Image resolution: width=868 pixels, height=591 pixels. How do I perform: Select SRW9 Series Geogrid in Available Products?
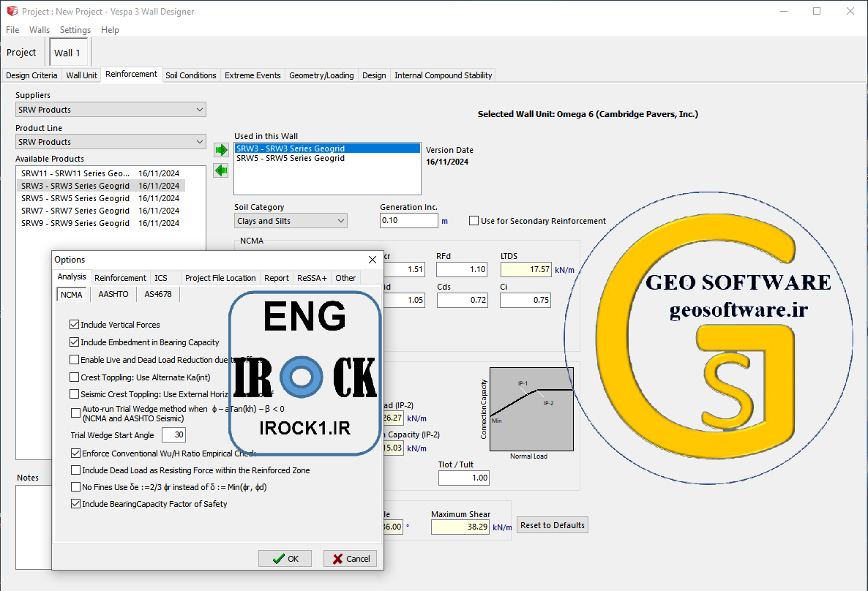point(100,223)
